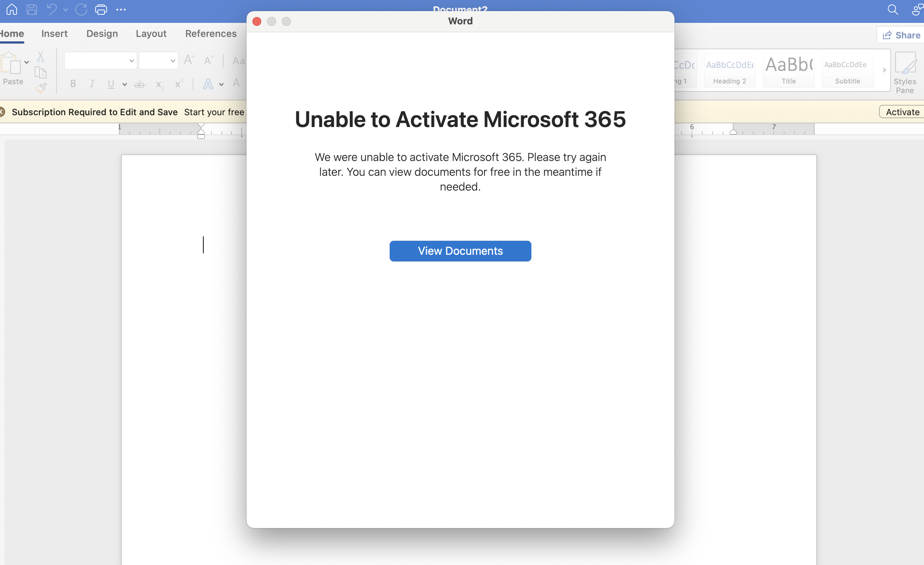Switch to the Insert ribbon tab
The image size is (924, 565).
(54, 34)
